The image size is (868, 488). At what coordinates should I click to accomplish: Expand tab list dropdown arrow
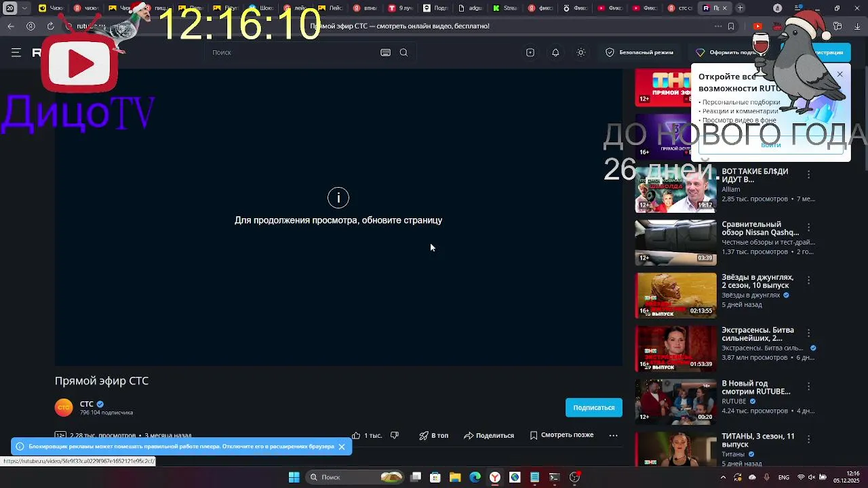tap(25, 8)
